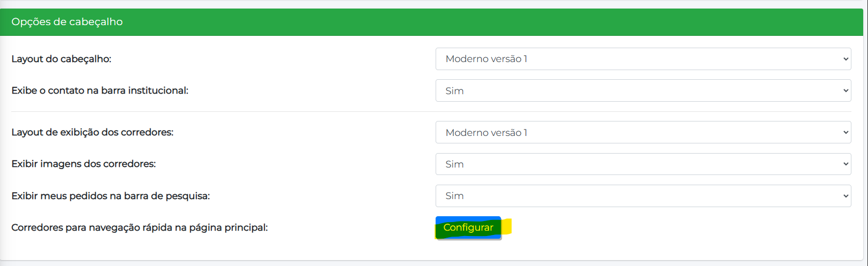Click the "Layout do cabeçalho:" label

62,59
